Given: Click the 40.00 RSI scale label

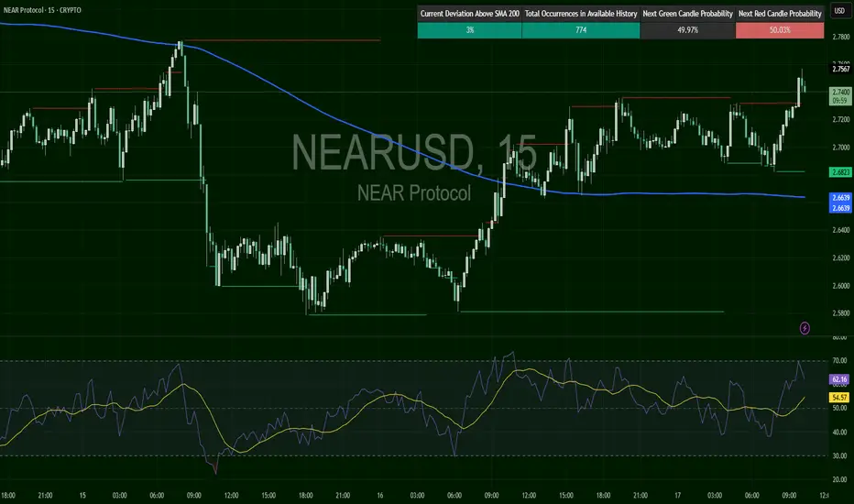Looking at the screenshot, I should pos(839,433).
